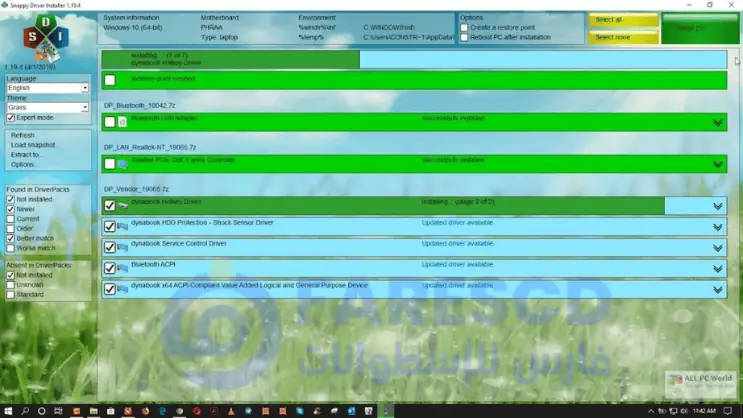
Task: Click the dynabook Hotkey Driver device icon
Action: pyautogui.click(x=122, y=206)
